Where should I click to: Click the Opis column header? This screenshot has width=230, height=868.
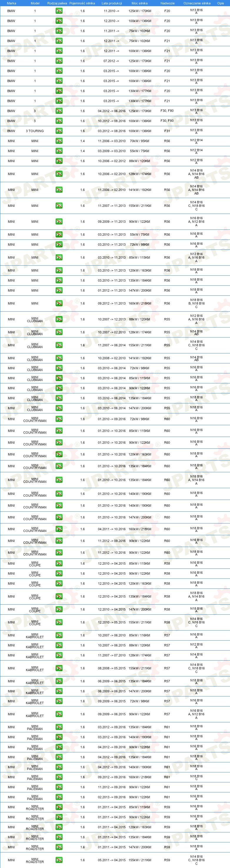click(221, 3)
